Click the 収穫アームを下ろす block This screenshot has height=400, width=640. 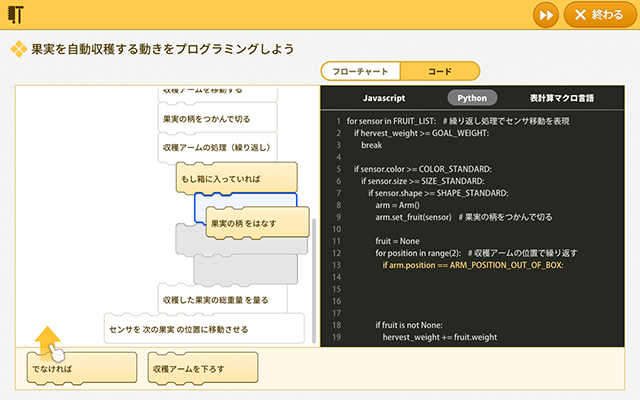coord(202,369)
